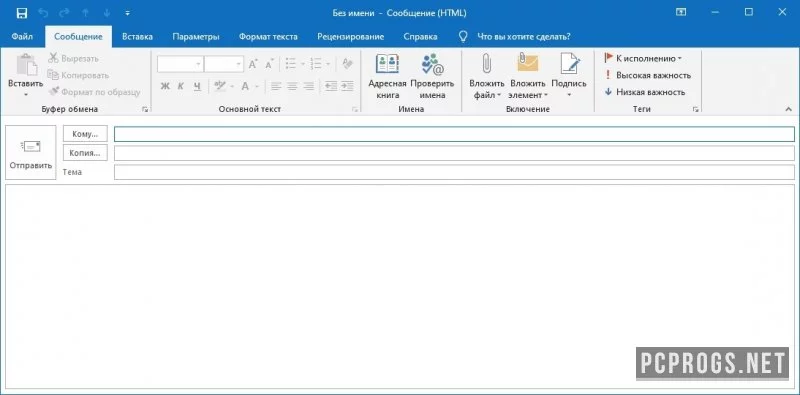Expand numbered list style dropdown
Screen dimensions: 800x395
tap(328, 64)
